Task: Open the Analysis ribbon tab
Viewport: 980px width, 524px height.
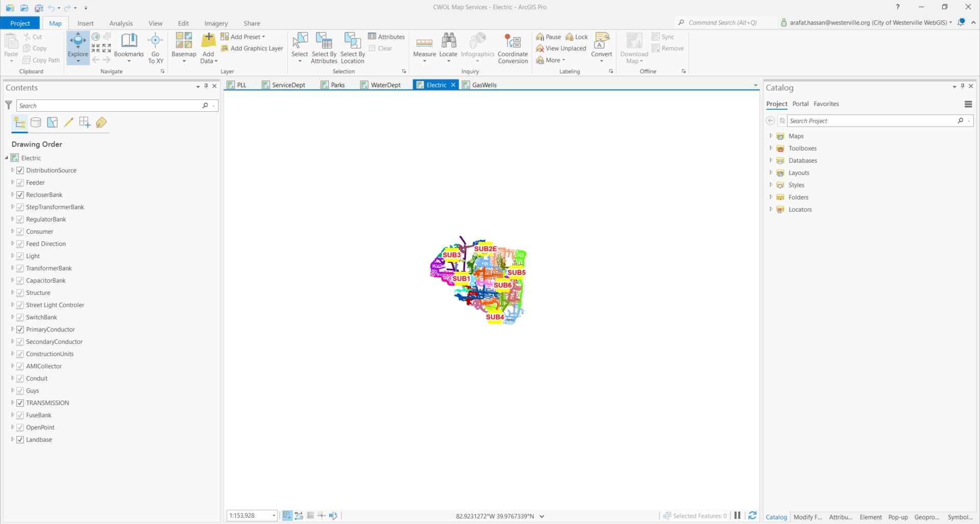Action: pos(121,23)
